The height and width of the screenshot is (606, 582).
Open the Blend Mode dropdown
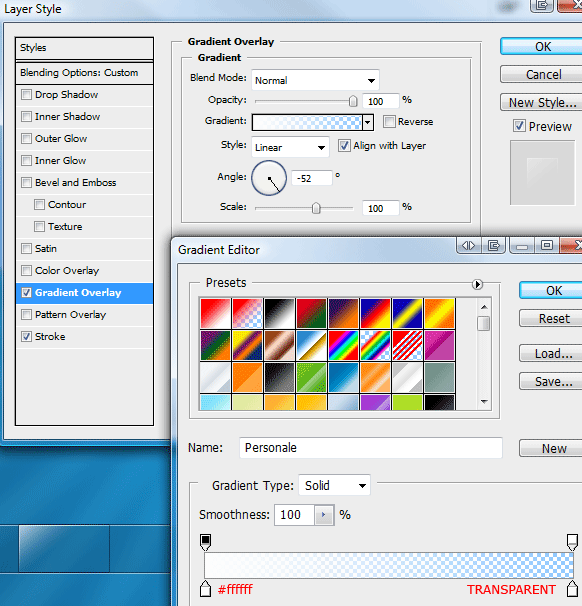pos(315,80)
